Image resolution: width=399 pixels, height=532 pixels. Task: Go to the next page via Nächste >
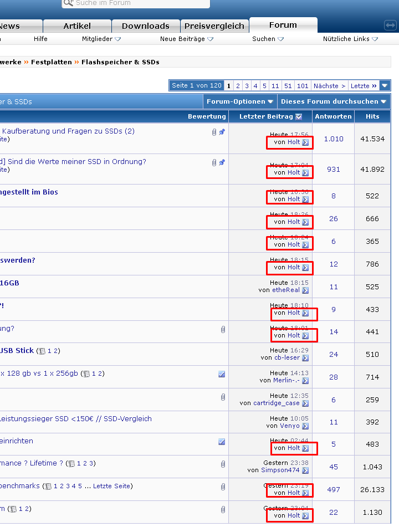(329, 86)
